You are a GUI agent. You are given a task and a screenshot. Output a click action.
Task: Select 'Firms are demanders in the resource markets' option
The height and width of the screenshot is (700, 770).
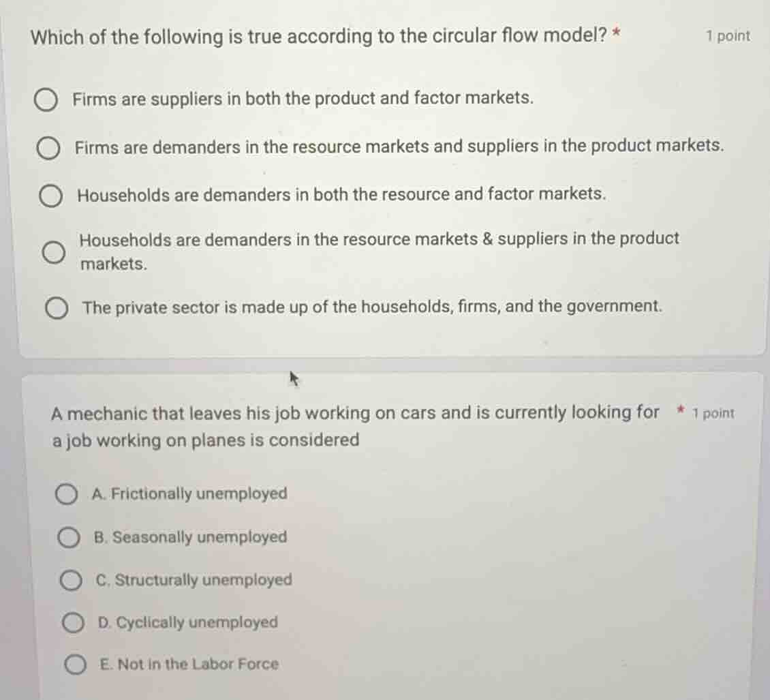[49, 147]
